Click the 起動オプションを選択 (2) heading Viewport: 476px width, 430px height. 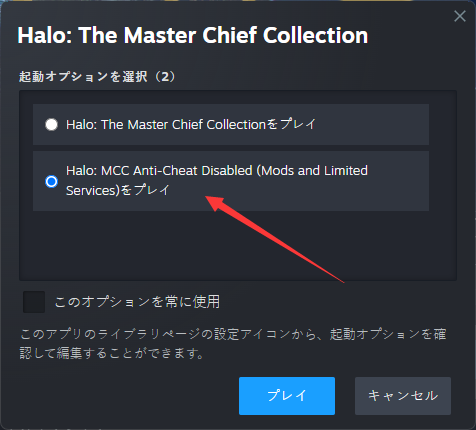coord(97,76)
